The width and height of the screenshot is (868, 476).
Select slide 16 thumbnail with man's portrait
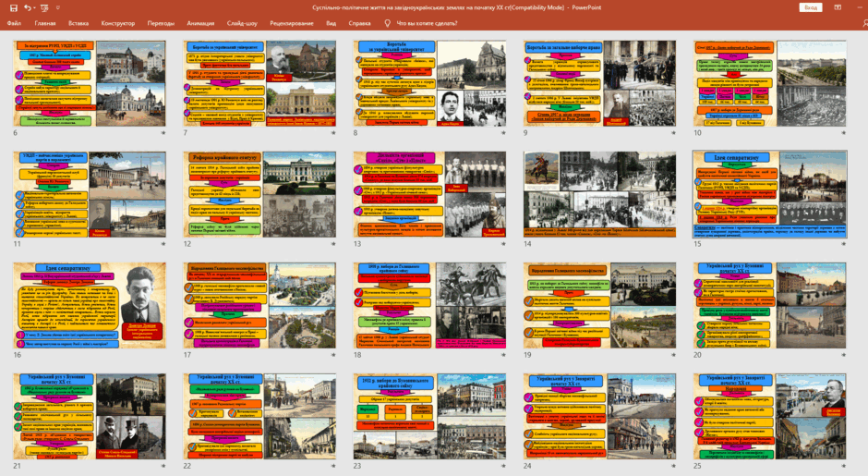90,305
